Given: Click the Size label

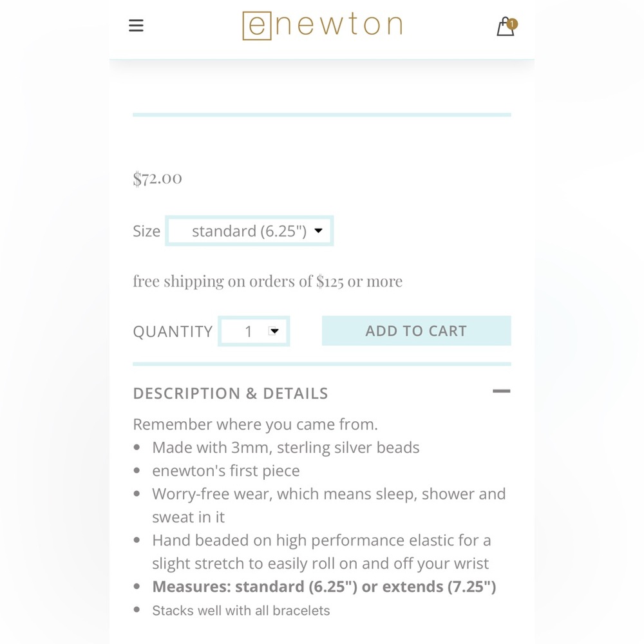Looking at the screenshot, I should pos(147,231).
